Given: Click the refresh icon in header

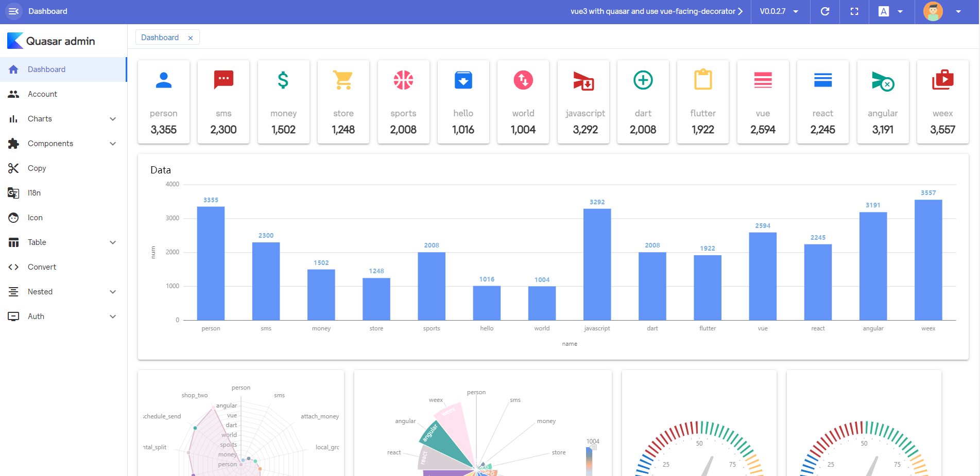Looking at the screenshot, I should point(825,11).
